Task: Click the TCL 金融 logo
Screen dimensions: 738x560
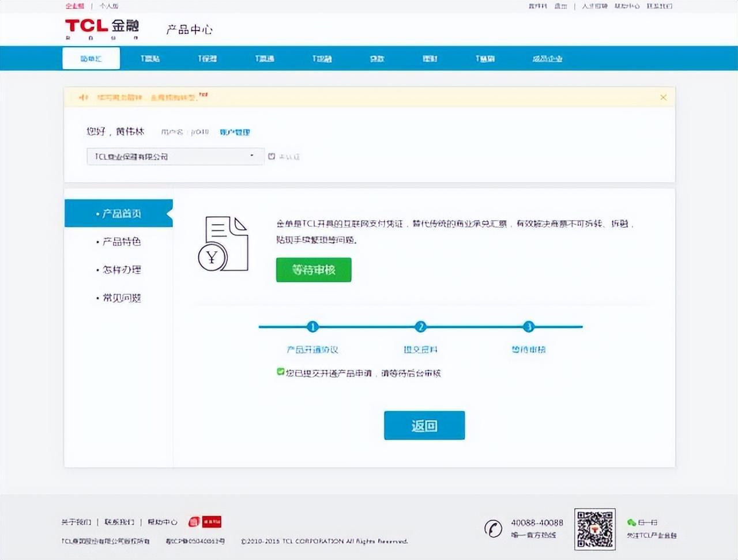Action: (x=101, y=28)
